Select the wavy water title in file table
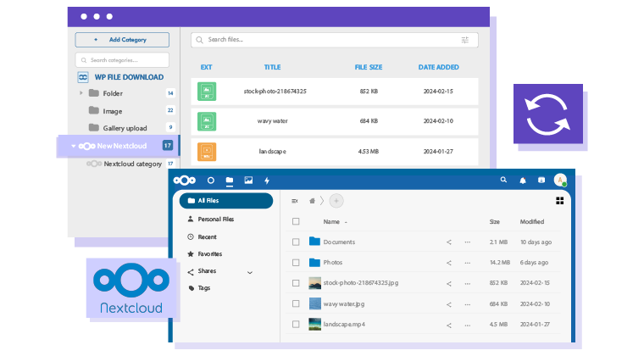The width and height of the screenshot is (644, 356). point(272,121)
